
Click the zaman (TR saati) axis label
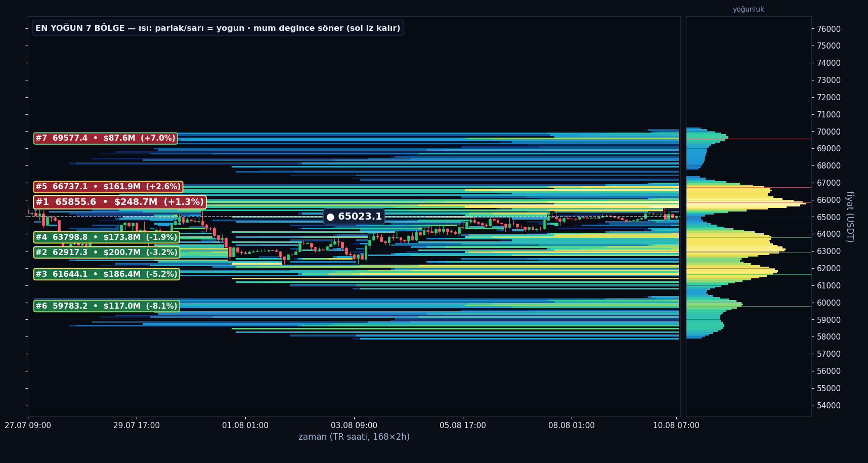click(354, 437)
